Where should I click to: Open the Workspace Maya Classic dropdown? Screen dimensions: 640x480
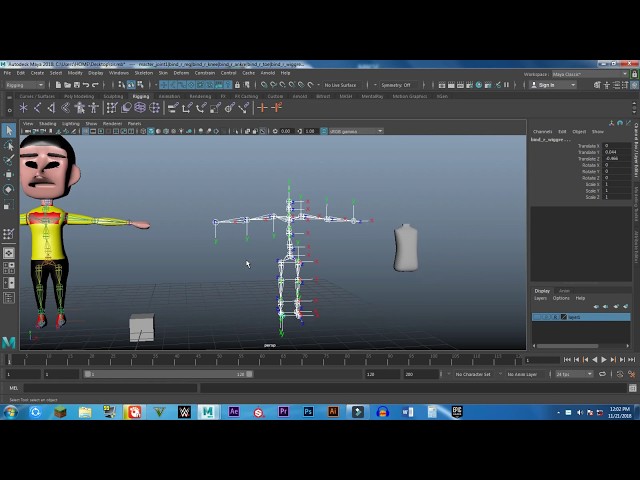coord(590,74)
